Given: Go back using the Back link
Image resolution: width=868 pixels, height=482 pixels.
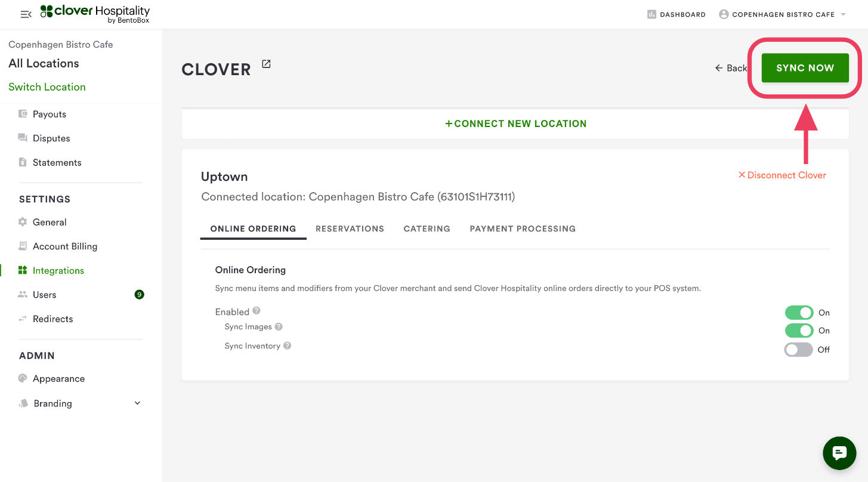Looking at the screenshot, I should 731,68.
